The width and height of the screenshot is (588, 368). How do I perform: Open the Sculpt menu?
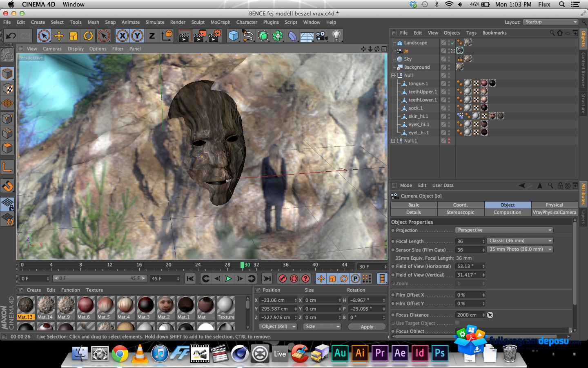click(x=198, y=22)
